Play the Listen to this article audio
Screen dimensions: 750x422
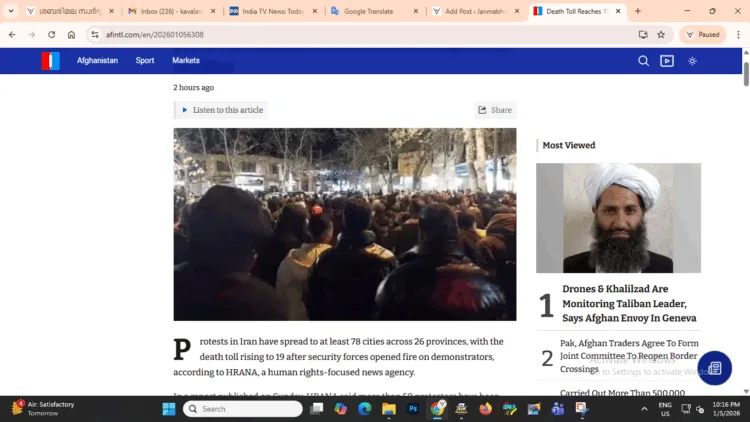[x=222, y=110]
